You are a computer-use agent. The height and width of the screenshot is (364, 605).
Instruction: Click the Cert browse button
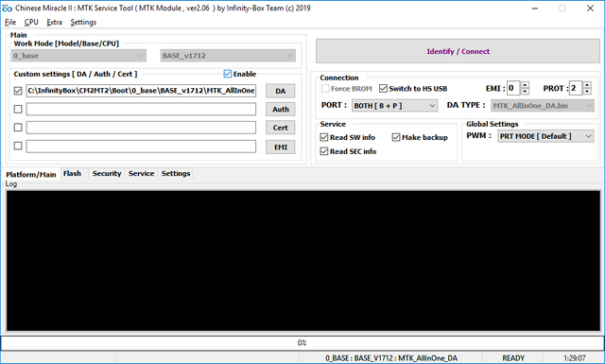coord(281,128)
